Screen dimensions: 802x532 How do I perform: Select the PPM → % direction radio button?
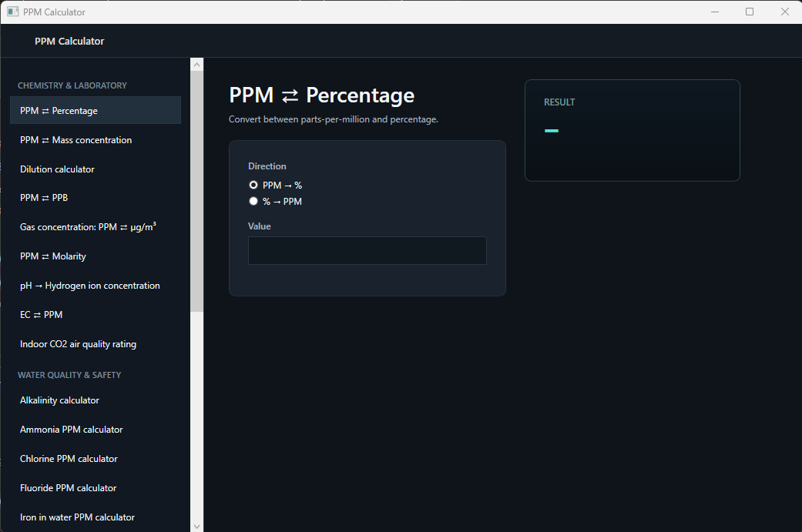pyautogui.click(x=253, y=185)
